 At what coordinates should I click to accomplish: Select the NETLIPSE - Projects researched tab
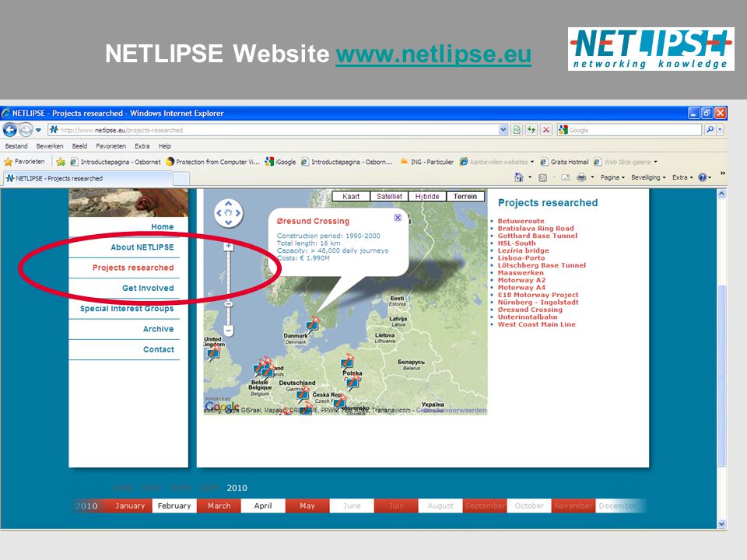(x=88, y=179)
